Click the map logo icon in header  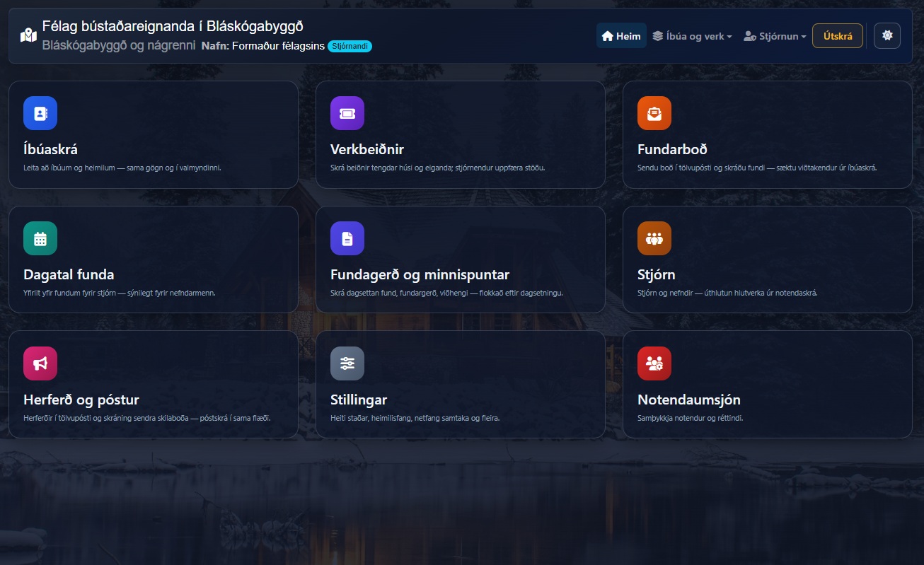click(28, 35)
